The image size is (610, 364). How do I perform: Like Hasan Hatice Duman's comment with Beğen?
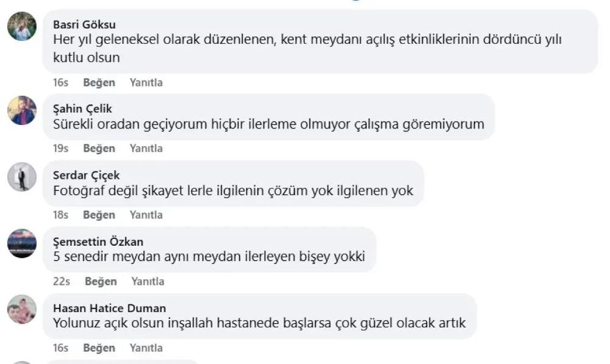coord(99,348)
